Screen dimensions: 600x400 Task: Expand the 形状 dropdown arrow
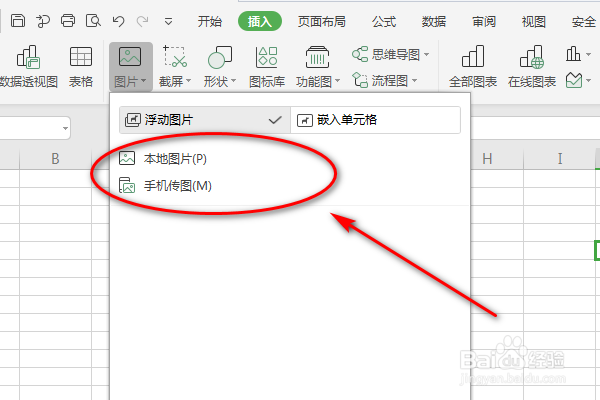pos(233,81)
